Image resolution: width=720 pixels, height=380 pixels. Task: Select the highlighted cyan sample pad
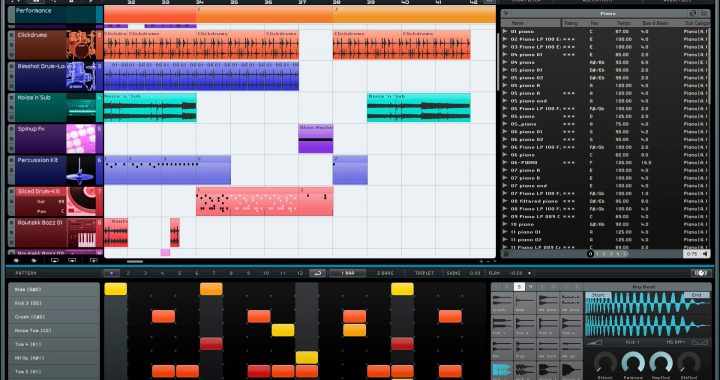click(x=502, y=370)
